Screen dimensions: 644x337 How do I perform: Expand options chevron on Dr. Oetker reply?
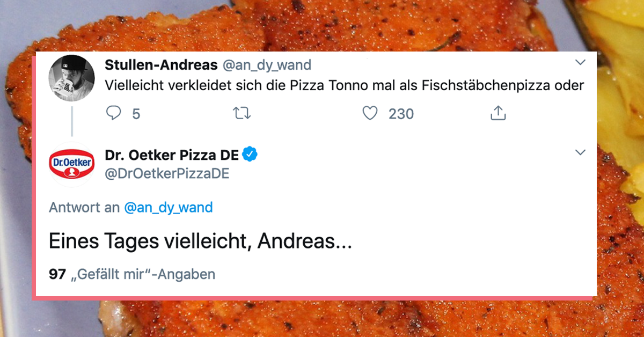[x=580, y=153]
